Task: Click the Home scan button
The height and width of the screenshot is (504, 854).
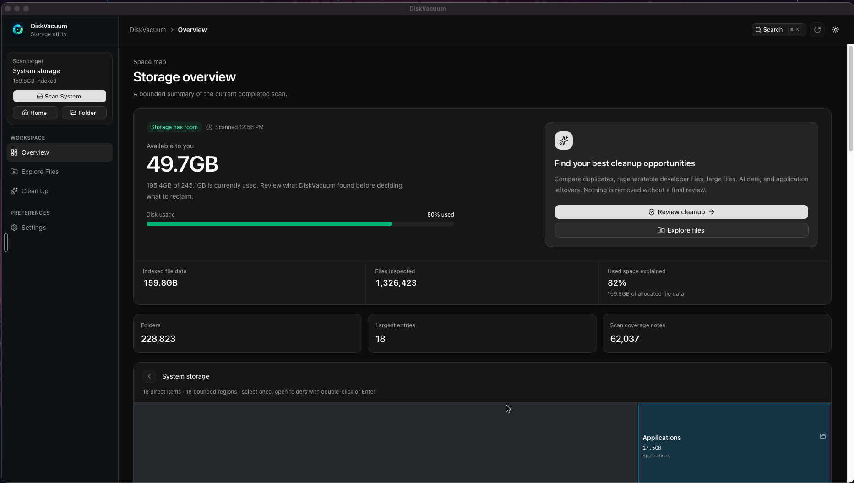Action: (35, 113)
